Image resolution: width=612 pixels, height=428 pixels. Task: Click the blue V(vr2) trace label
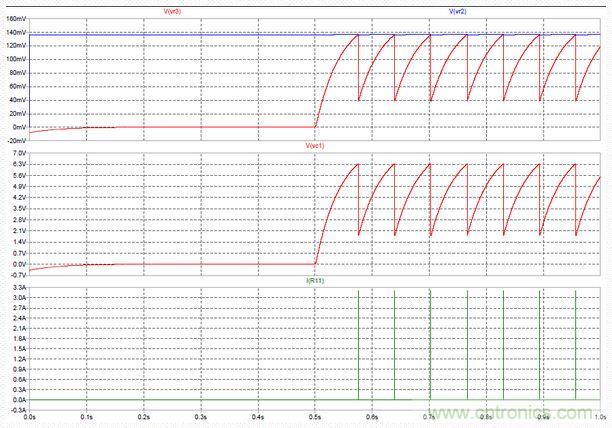[x=458, y=11]
